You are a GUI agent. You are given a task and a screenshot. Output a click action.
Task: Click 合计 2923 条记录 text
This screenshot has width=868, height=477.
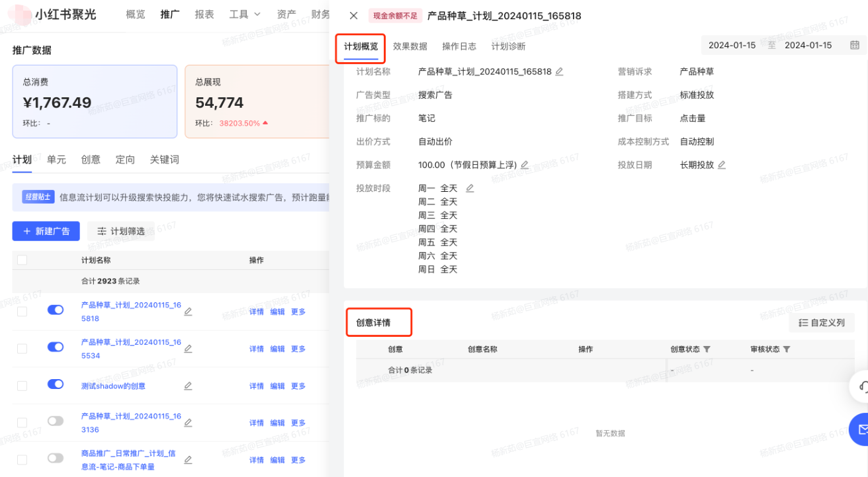(110, 281)
